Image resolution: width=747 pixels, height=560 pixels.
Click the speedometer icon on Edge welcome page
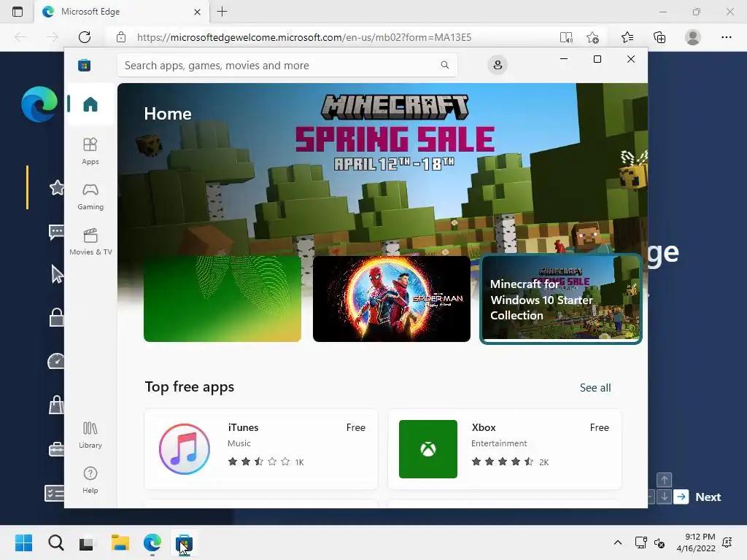tap(55, 361)
